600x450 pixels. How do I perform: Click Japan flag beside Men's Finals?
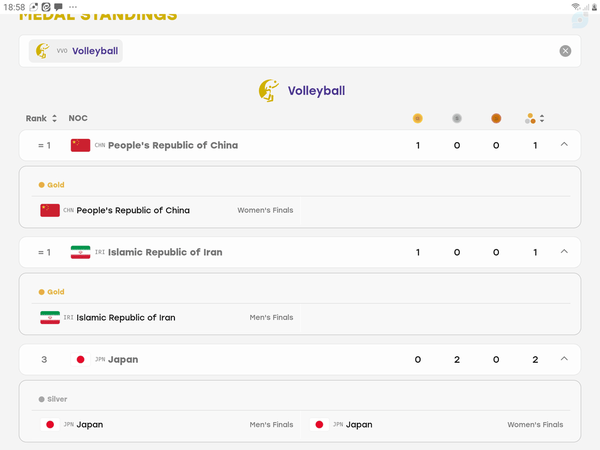[50, 425]
